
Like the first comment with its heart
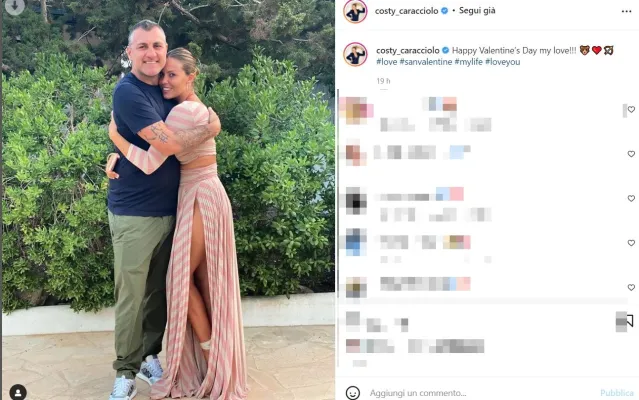click(x=631, y=110)
